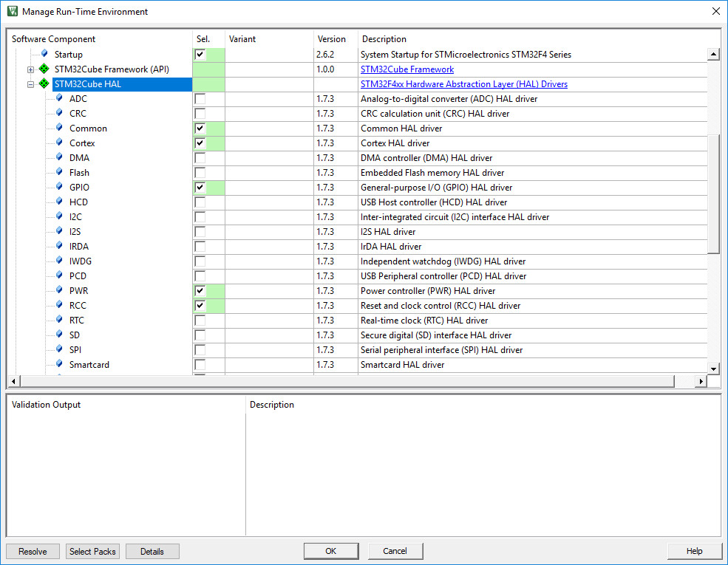
Task: Enable the ADC HAL driver checkbox
Action: (x=200, y=99)
